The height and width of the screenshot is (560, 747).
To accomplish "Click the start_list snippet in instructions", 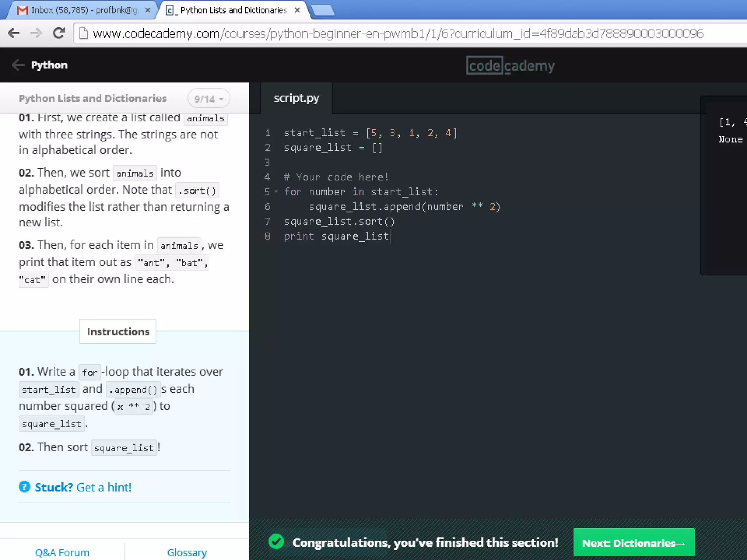I will [49, 389].
